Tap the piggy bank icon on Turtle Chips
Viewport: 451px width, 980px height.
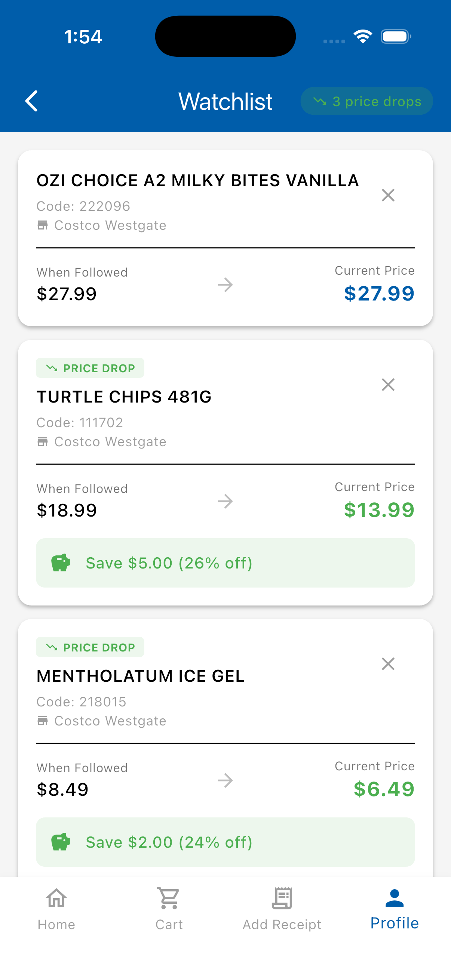pyautogui.click(x=61, y=563)
